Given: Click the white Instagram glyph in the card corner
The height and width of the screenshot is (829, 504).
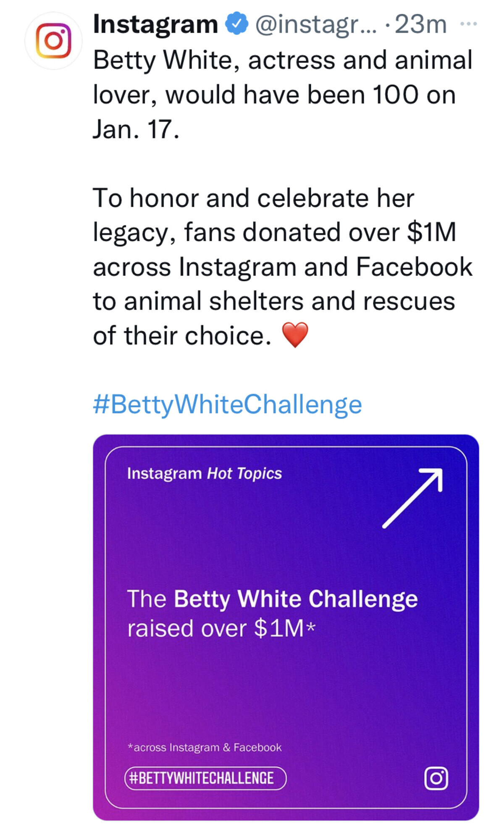Looking at the screenshot, I should [436, 778].
